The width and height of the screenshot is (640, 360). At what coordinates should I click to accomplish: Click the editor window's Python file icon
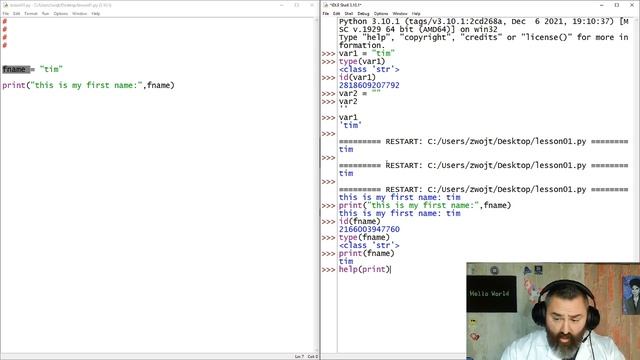(5, 5)
